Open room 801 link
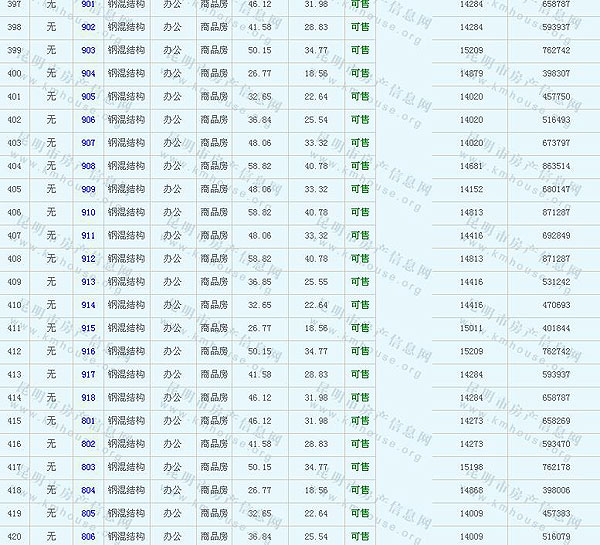 pos(89,421)
